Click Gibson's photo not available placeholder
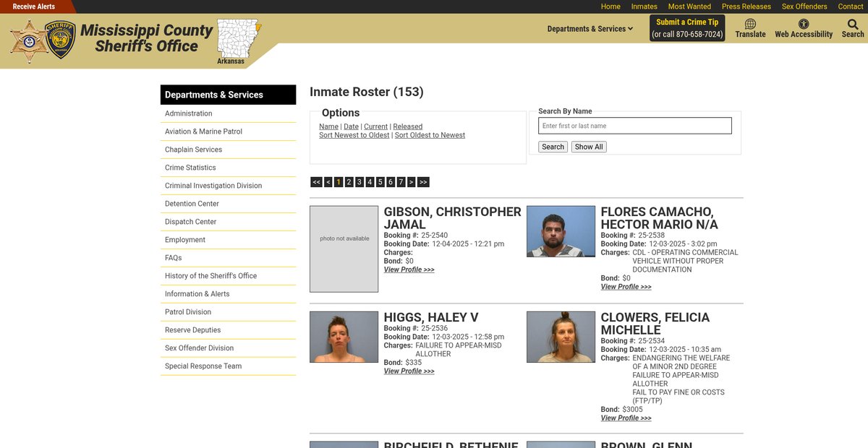This screenshot has height=448, width=868. click(344, 249)
